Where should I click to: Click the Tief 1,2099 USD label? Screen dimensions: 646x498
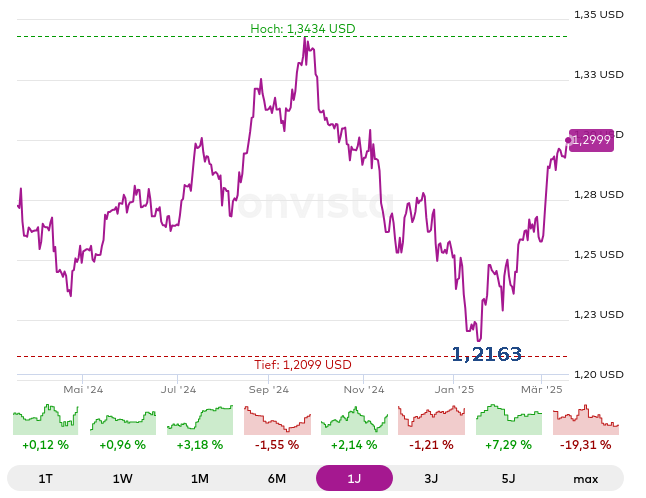[302, 365]
